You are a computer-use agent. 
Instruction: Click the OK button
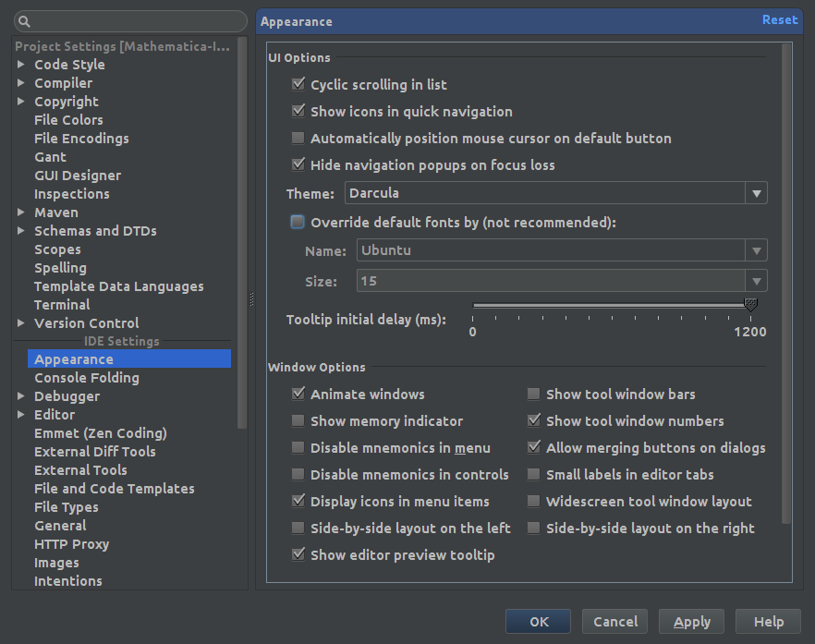click(539, 622)
